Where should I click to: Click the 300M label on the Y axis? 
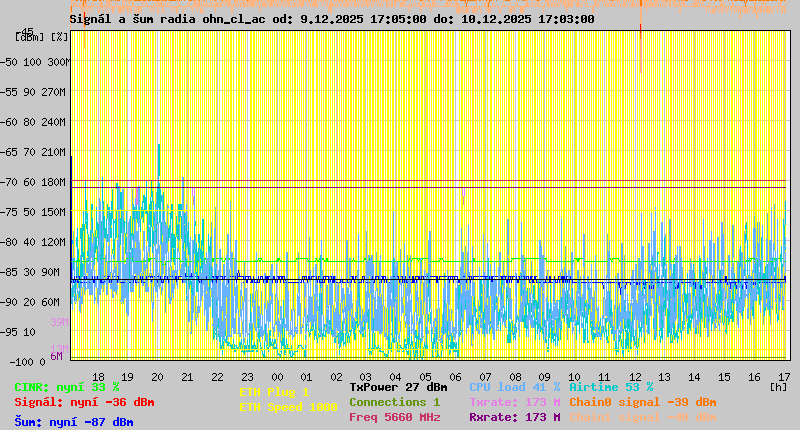click(x=58, y=62)
